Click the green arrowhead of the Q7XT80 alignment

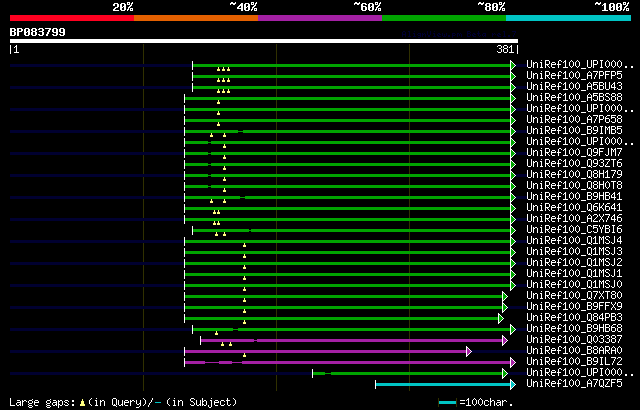point(505,297)
